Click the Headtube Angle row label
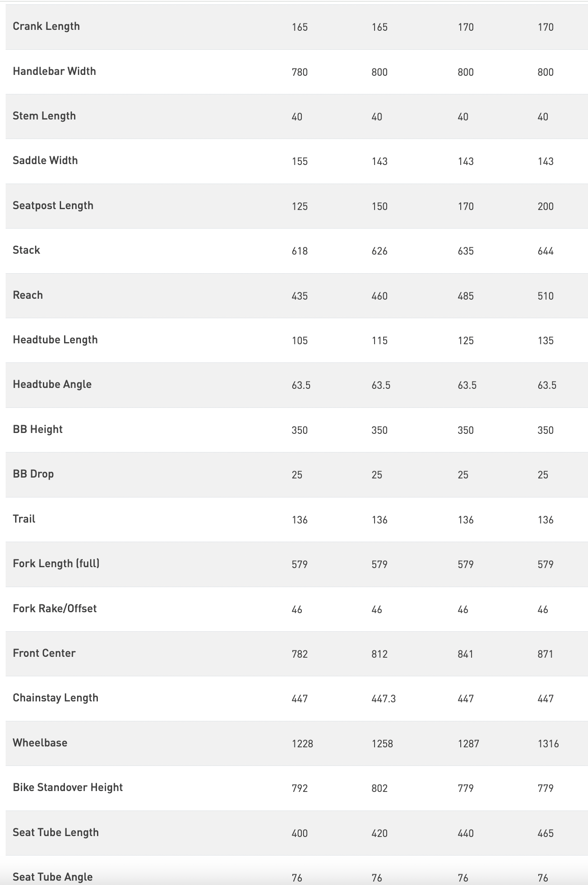The width and height of the screenshot is (588, 885). tap(52, 384)
